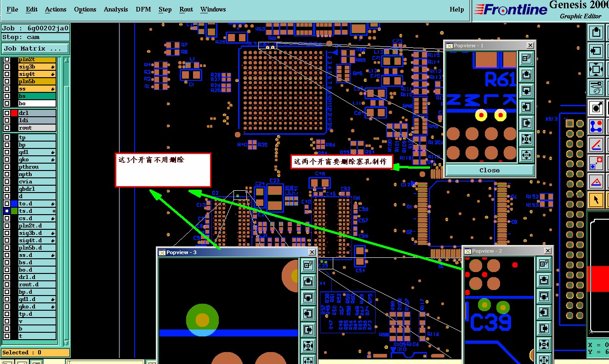Click the layer list scrollbar down arrow
609x364 pixels.
pyautogui.click(x=66, y=342)
